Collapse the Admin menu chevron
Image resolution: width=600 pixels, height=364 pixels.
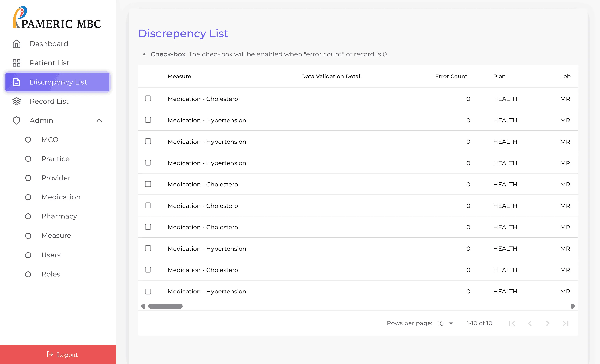coord(99,120)
